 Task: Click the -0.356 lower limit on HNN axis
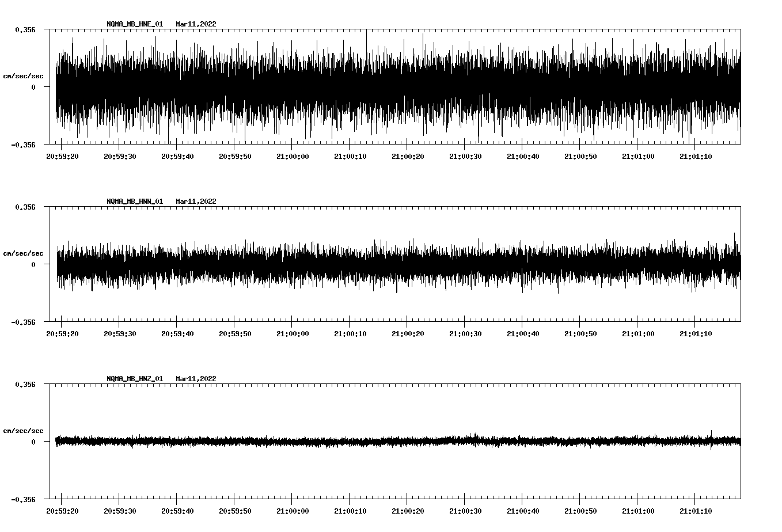(24, 322)
